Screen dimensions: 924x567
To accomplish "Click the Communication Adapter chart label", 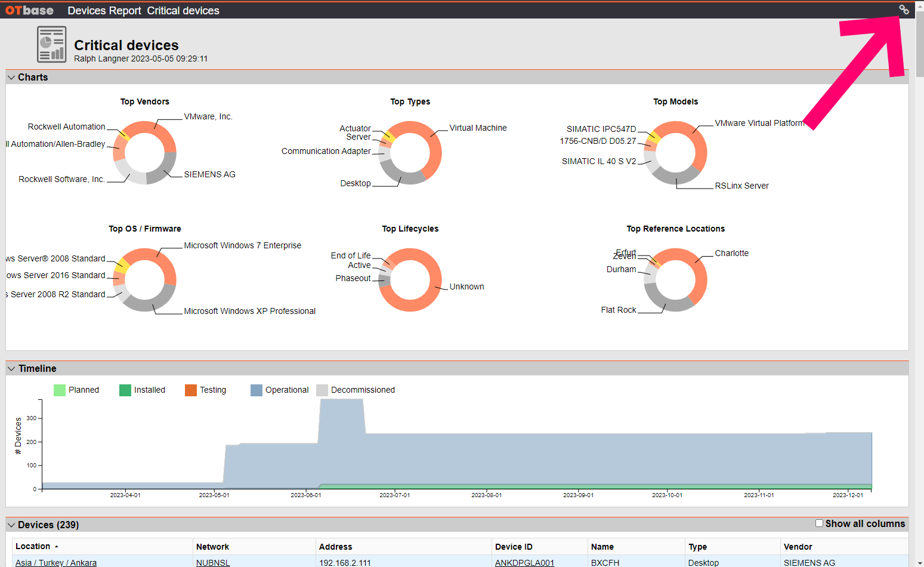I will 326,151.
